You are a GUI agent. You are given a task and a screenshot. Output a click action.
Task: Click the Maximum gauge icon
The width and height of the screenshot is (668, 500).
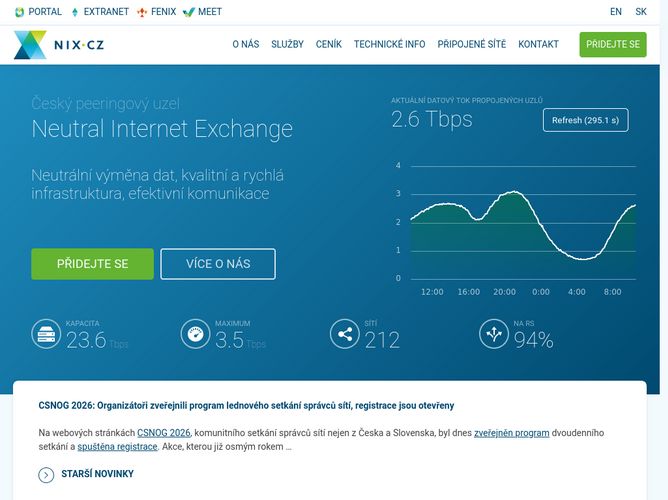pos(195,334)
